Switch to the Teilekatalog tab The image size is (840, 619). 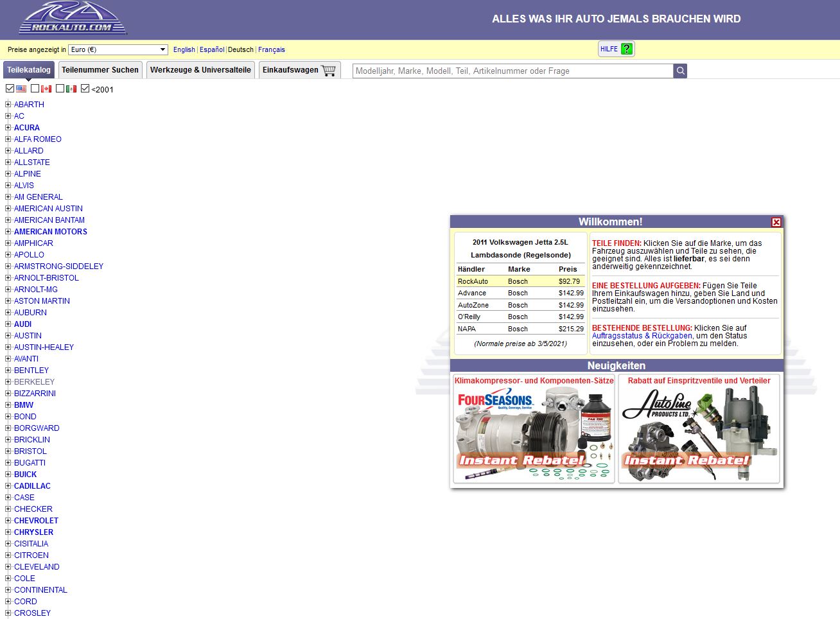[x=29, y=70]
